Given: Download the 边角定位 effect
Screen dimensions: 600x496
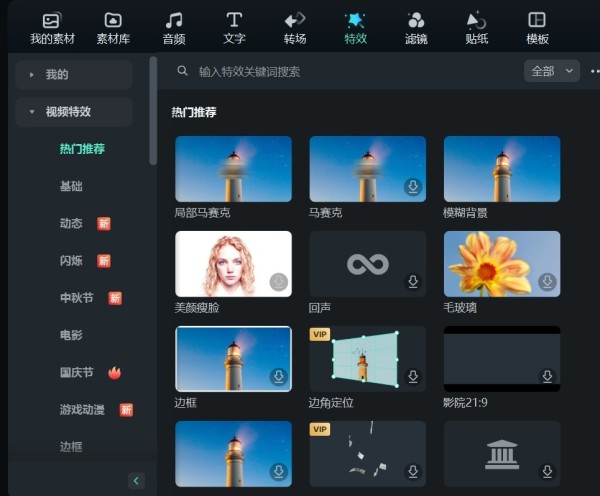Looking at the screenshot, I should click(413, 377).
